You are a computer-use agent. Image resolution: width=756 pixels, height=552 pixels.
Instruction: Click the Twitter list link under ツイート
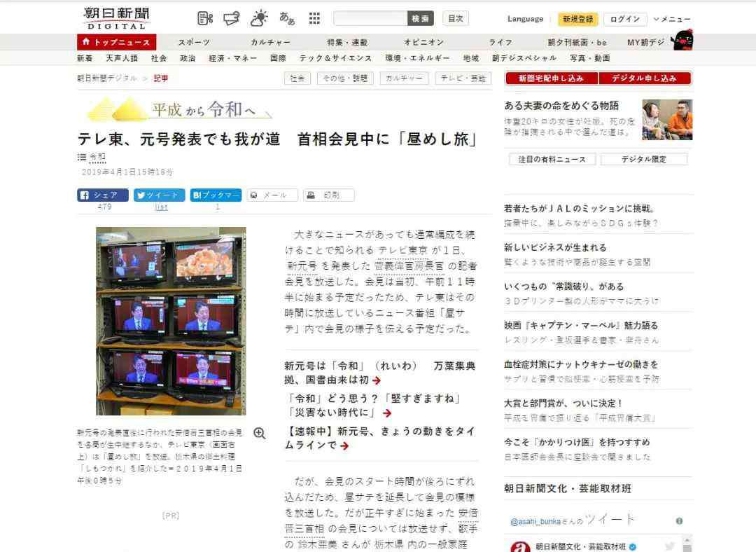pyautogui.click(x=162, y=207)
